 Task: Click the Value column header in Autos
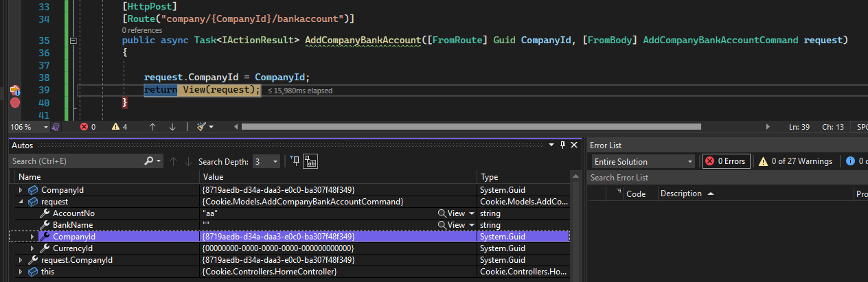pos(338,177)
